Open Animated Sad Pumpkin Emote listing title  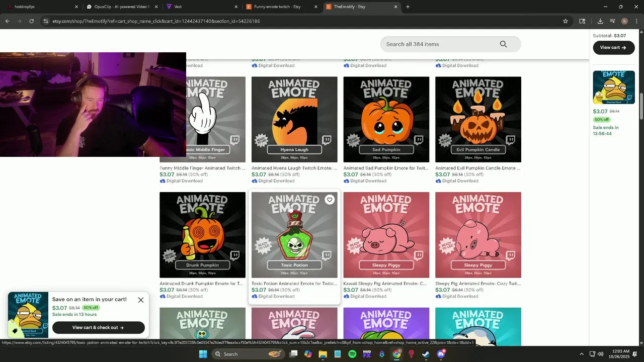point(386,168)
